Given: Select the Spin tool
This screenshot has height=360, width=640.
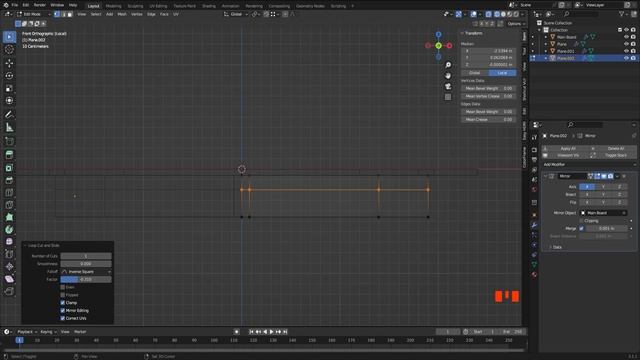Looking at the screenshot, I should coord(9,229).
